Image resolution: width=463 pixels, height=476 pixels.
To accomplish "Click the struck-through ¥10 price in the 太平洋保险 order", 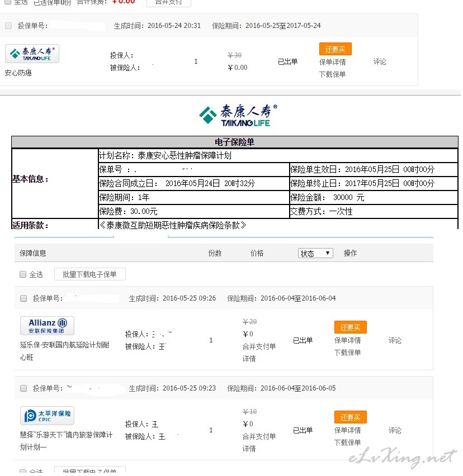I will click(x=250, y=412).
